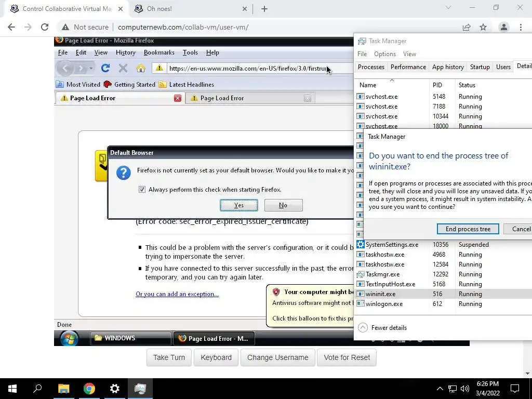532x399 pixels.
Task: Click Vote for Reset button
Action: click(x=347, y=357)
